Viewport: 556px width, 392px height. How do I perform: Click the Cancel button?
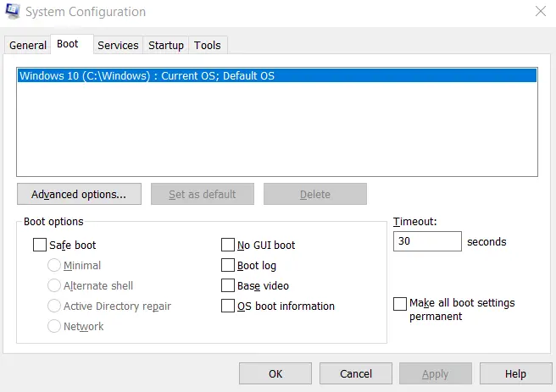pyautogui.click(x=356, y=373)
